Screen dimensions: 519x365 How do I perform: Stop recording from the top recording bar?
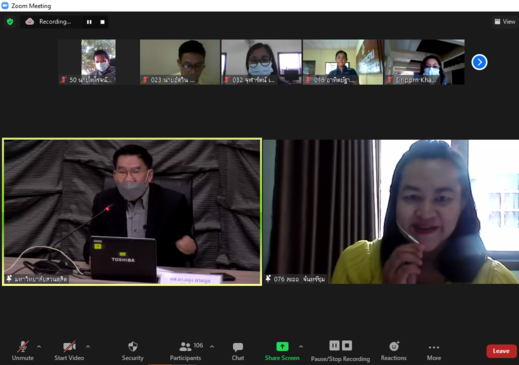pyautogui.click(x=102, y=22)
